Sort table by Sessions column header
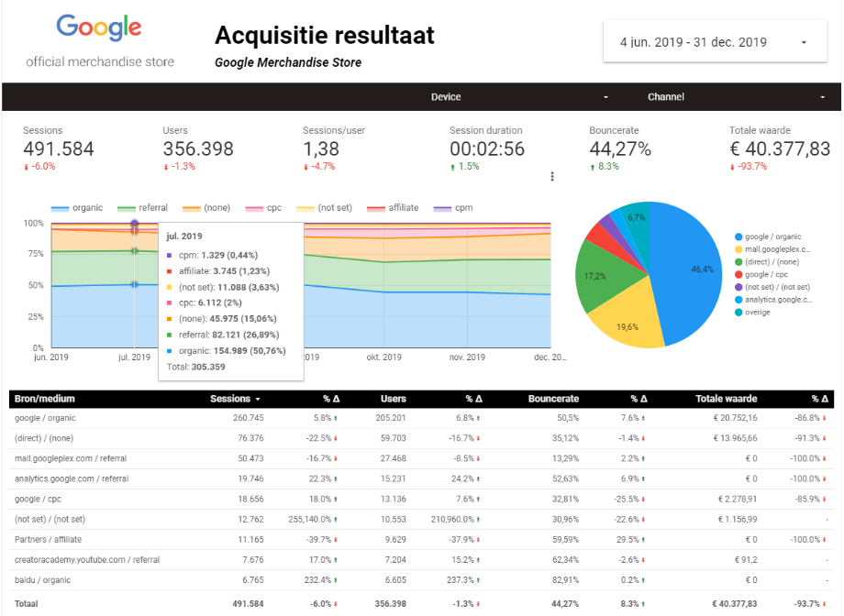This screenshot has width=844, height=616. (230, 399)
